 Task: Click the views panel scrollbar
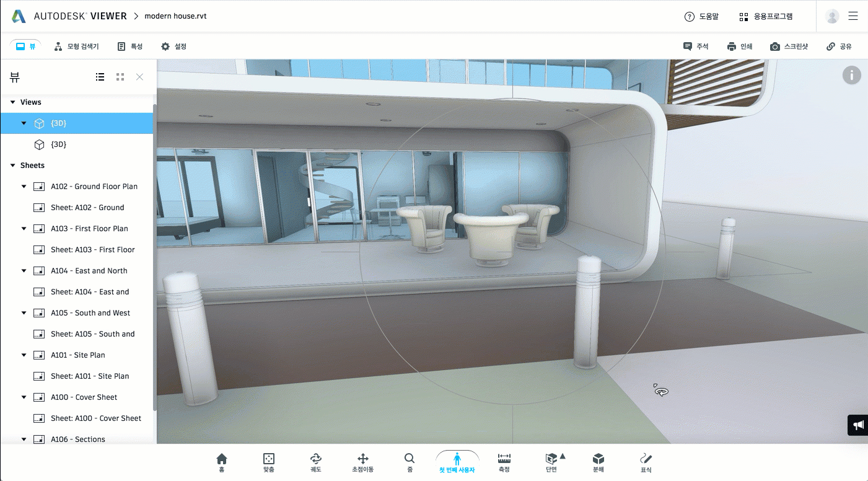pyautogui.click(x=155, y=257)
